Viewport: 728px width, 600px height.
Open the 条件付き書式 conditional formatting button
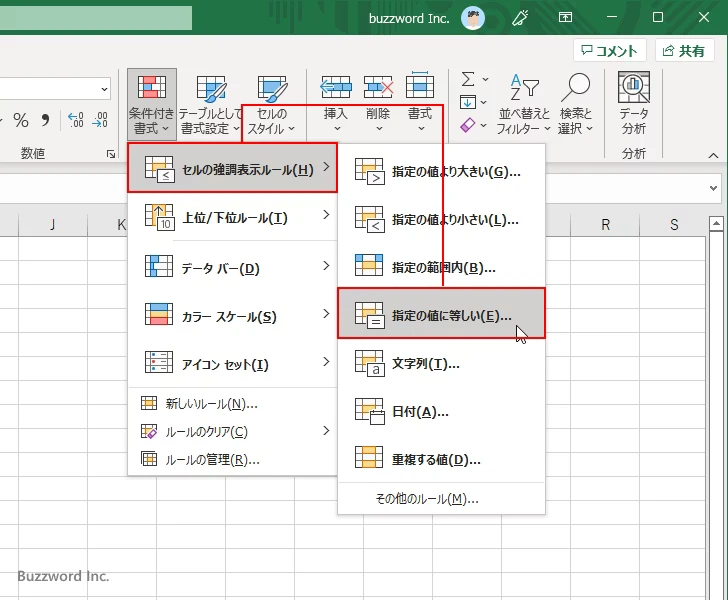coord(151,104)
